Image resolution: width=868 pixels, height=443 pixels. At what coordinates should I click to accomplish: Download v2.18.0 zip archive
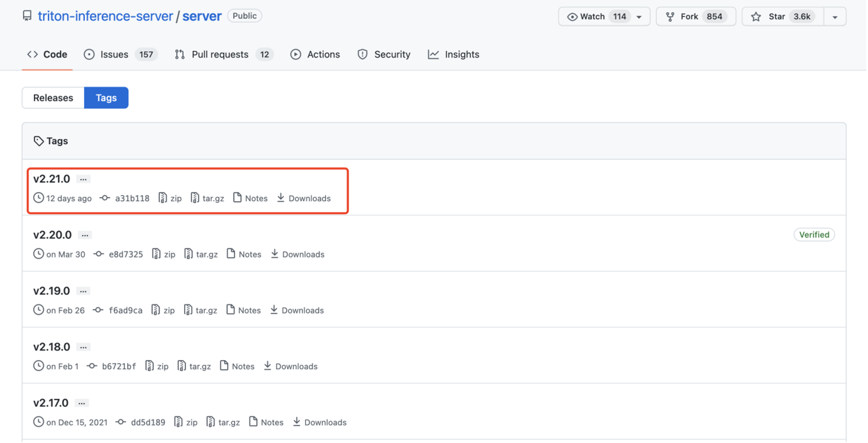pyautogui.click(x=157, y=366)
